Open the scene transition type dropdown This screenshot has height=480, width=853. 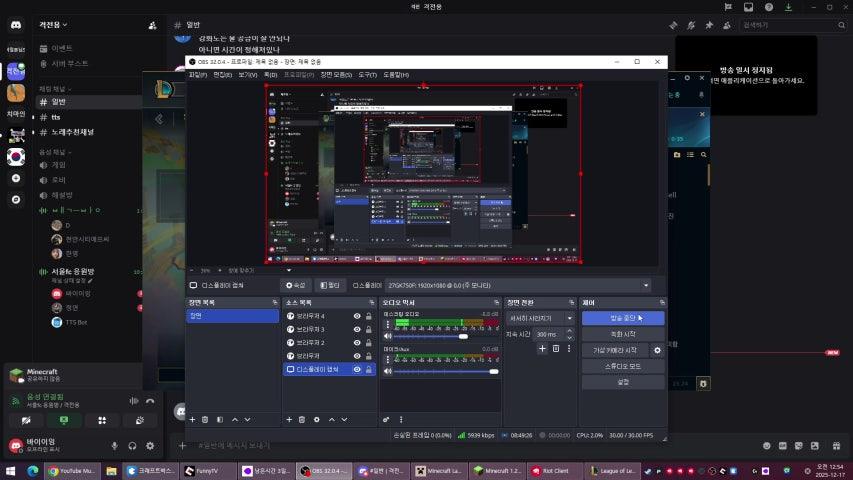(x=540, y=318)
